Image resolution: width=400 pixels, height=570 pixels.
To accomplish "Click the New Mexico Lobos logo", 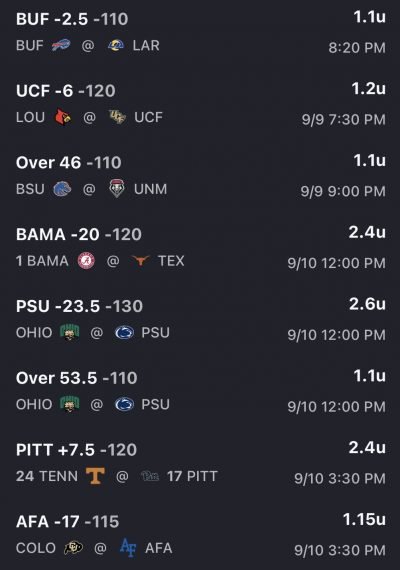I will [117, 188].
